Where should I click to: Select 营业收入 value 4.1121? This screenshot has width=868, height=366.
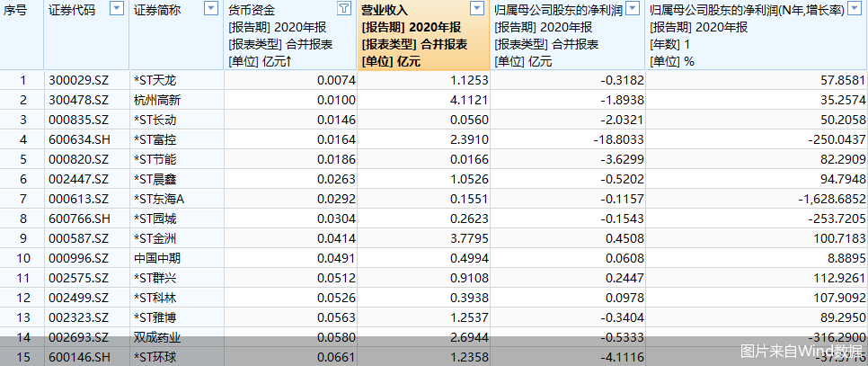click(469, 101)
